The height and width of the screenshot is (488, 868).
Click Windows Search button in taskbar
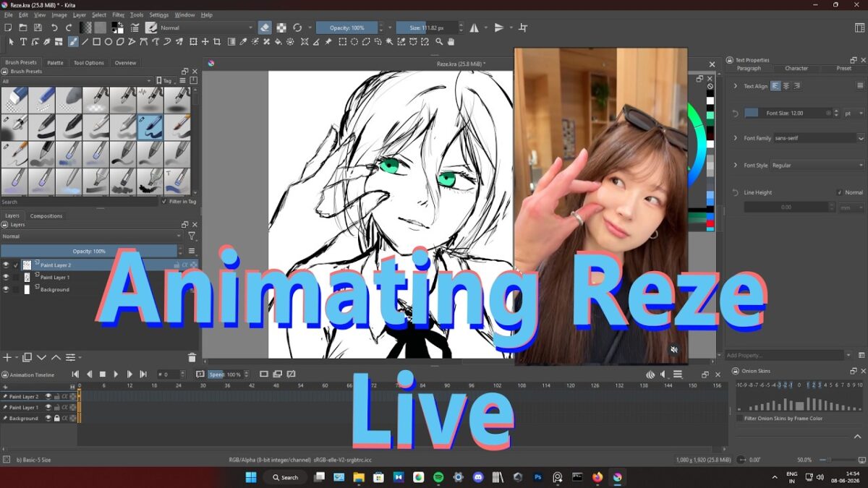pos(285,477)
